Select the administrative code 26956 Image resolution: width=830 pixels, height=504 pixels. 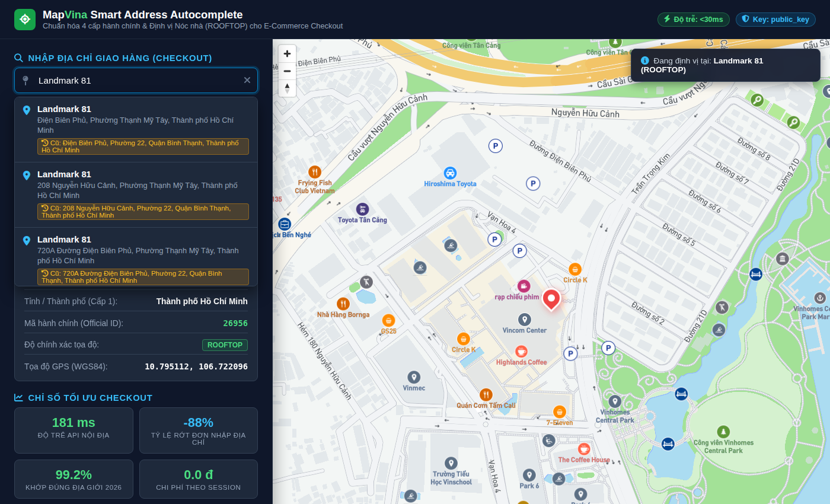[x=235, y=323]
